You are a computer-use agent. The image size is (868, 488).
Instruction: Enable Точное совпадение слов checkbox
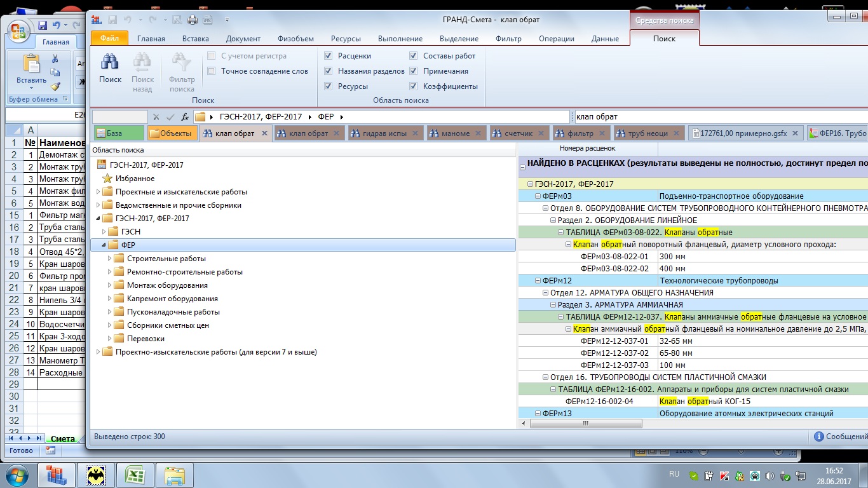point(212,71)
